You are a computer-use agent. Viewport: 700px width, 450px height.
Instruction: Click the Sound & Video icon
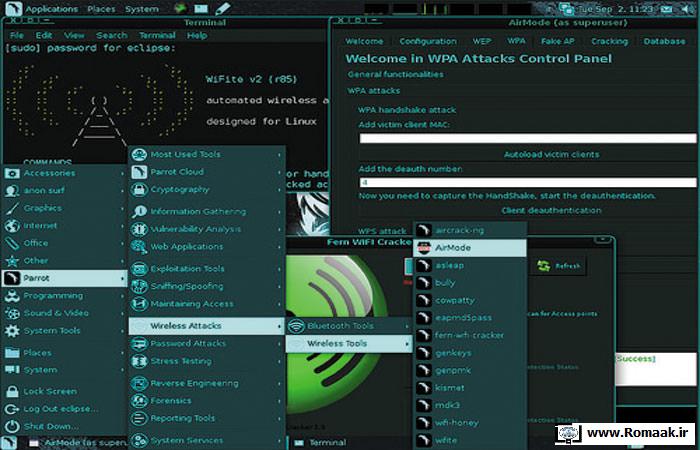(12, 313)
